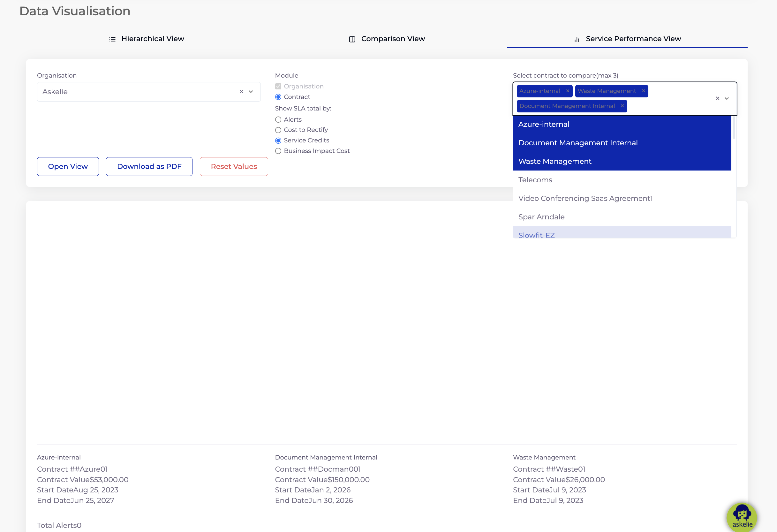The width and height of the screenshot is (777, 532).
Task: Choose Waste Management in the dropdown list
Action: point(622,162)
